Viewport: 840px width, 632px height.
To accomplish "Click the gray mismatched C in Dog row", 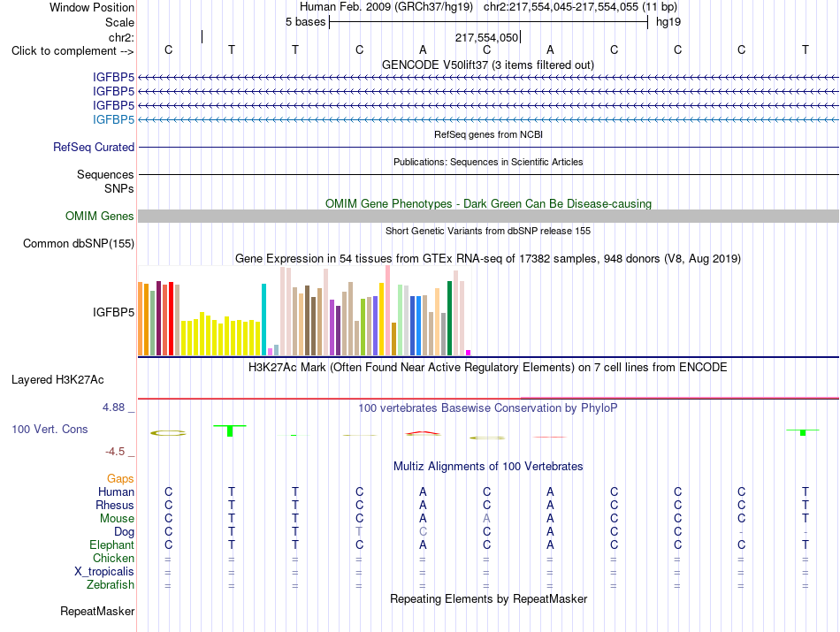I will [x=423, y=532].
